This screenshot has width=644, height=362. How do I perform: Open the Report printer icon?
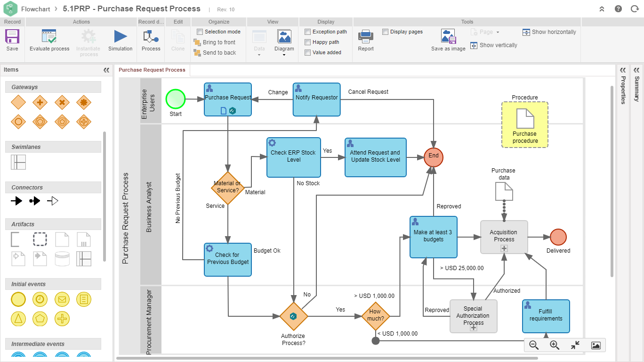point(366,37)
